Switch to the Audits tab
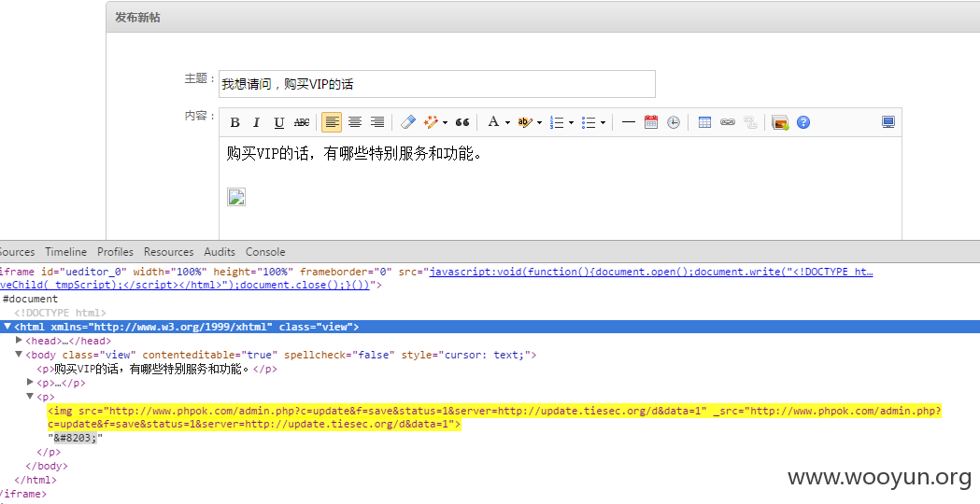The width and height of the screenshot is (980, 504). point(220,252)
